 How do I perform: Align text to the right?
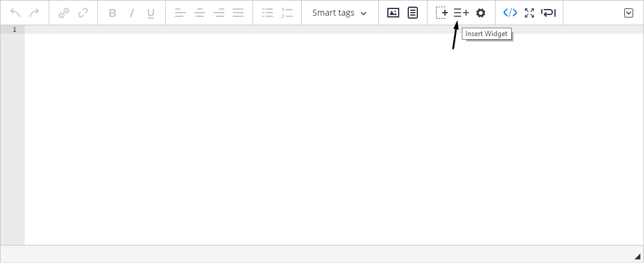click(x=219, y=13)
